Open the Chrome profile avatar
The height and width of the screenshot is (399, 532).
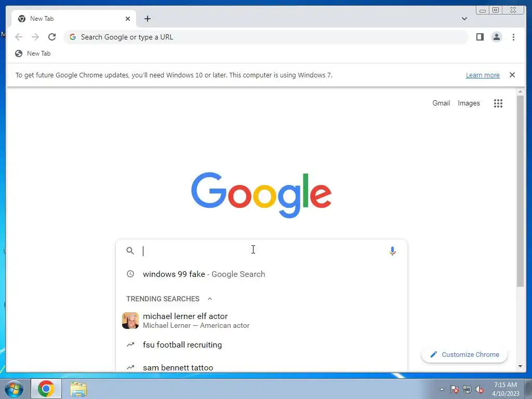pos(496,37)
